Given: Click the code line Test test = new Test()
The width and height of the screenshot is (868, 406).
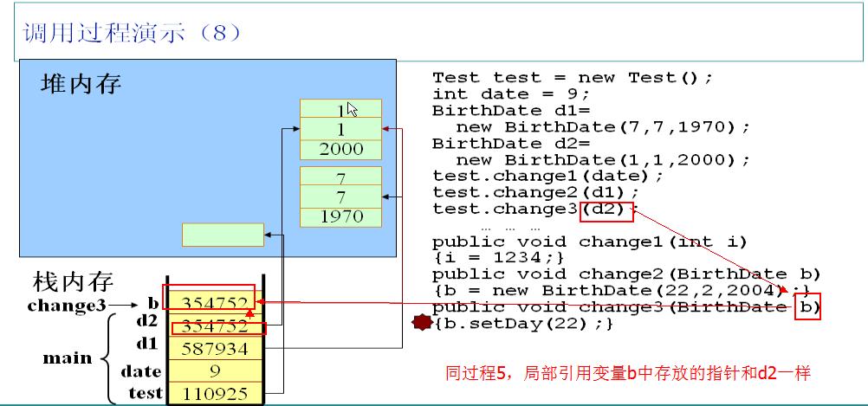Looking at the screenshot, I should 573,78.
